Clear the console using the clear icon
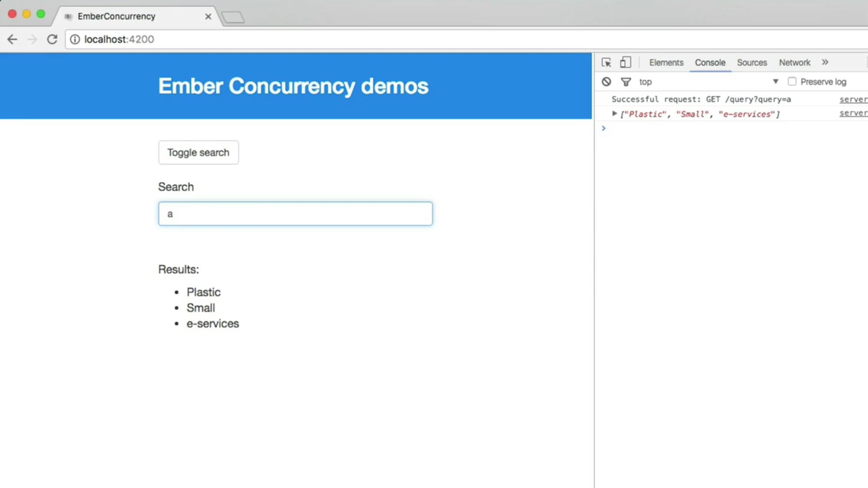Viewport: 868px width, 488px height. tap(606, 82)
